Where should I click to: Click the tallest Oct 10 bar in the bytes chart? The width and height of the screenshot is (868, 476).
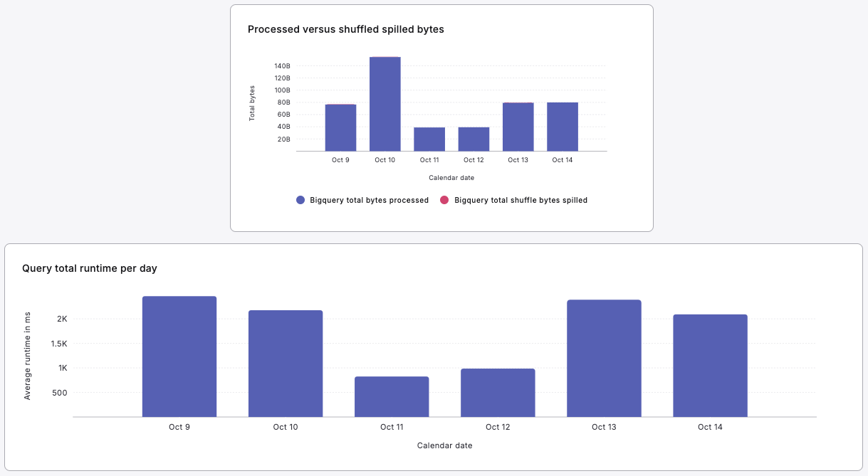385,104
